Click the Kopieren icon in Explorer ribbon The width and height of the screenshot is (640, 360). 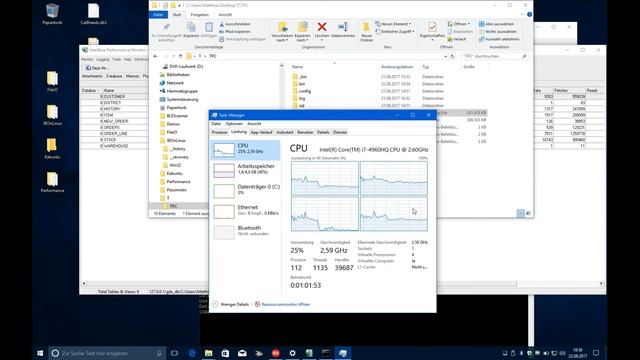(x=191, y=27)
